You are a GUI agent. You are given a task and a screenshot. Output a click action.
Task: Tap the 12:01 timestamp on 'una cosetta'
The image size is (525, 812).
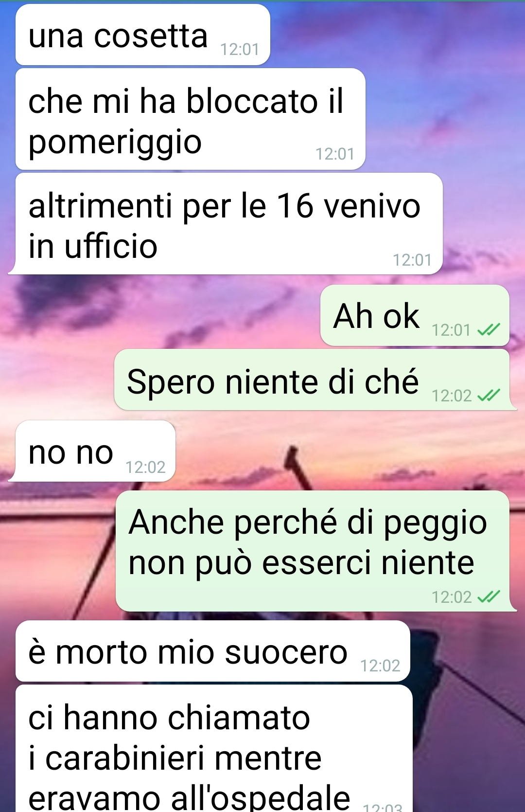(240, 49)
